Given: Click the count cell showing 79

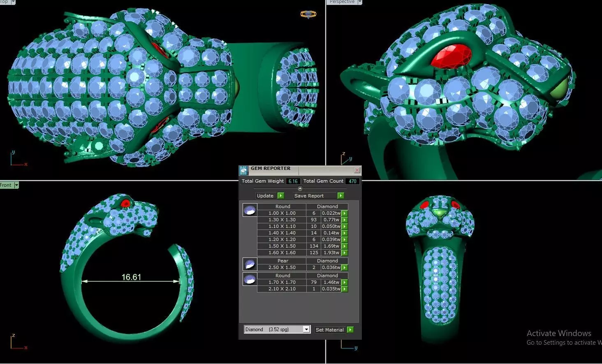Looking at the screenshot, I should (x=314, y=282).
